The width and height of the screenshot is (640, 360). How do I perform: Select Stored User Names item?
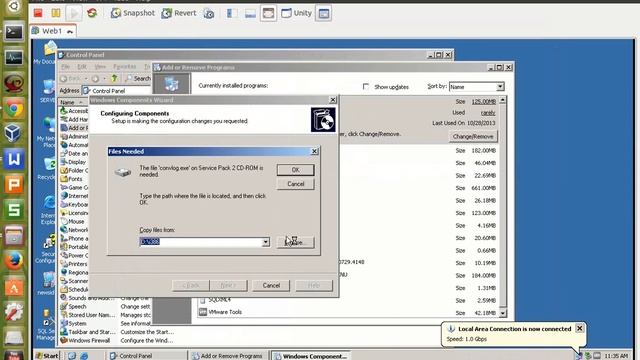click(x=88, y=315)
